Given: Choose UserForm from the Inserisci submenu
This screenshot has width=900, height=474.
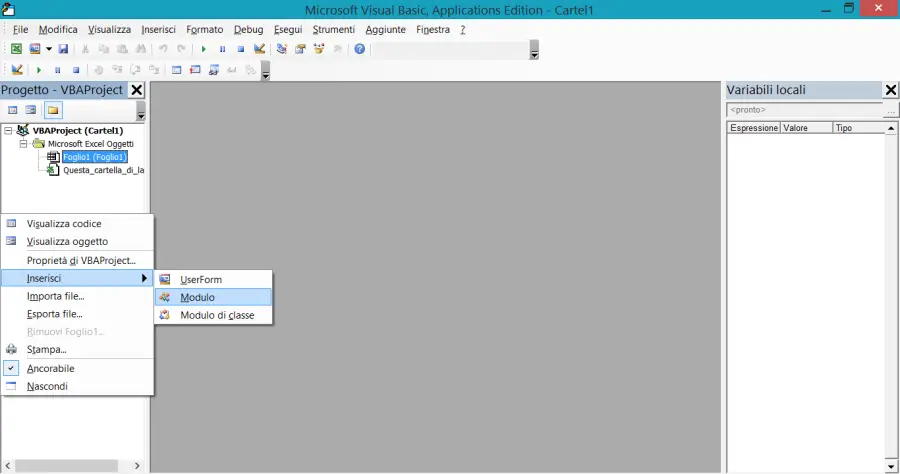Looking at the screenshot, I should pos(213,279).
